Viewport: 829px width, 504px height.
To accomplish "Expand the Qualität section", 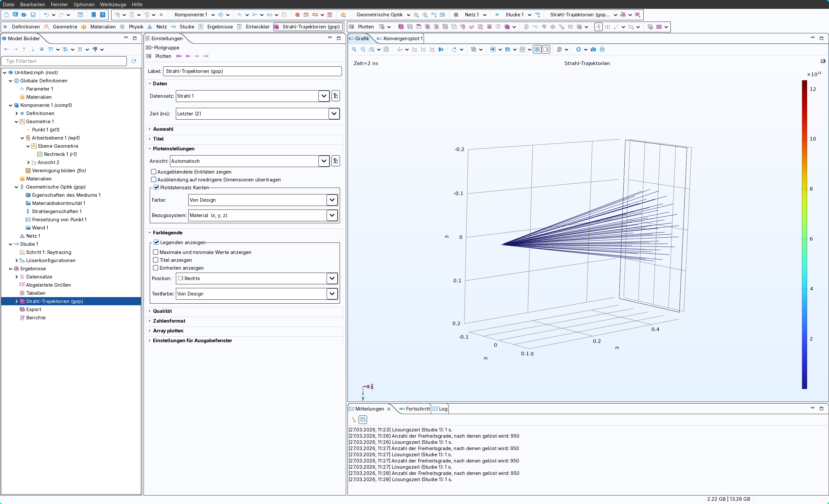I will 162,311.
